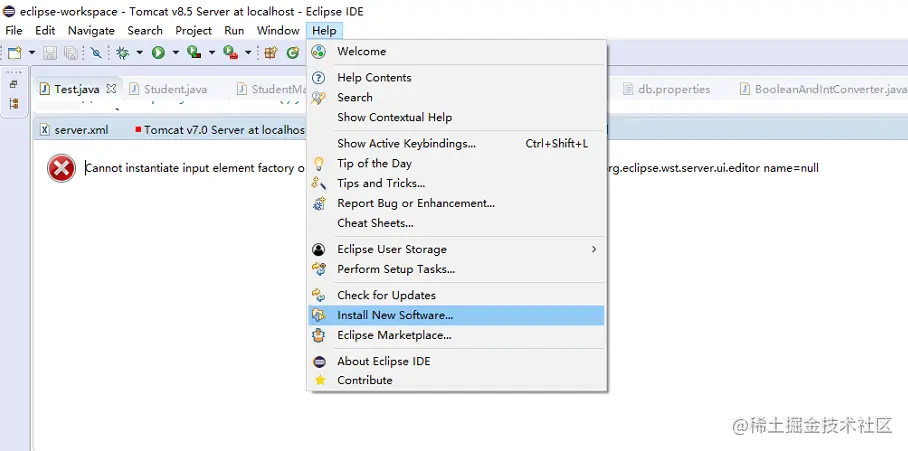Open Cheat Sheets...
The width and height of the screenshot is (908, 451).
pyautogui.click(x=456, y=223)
